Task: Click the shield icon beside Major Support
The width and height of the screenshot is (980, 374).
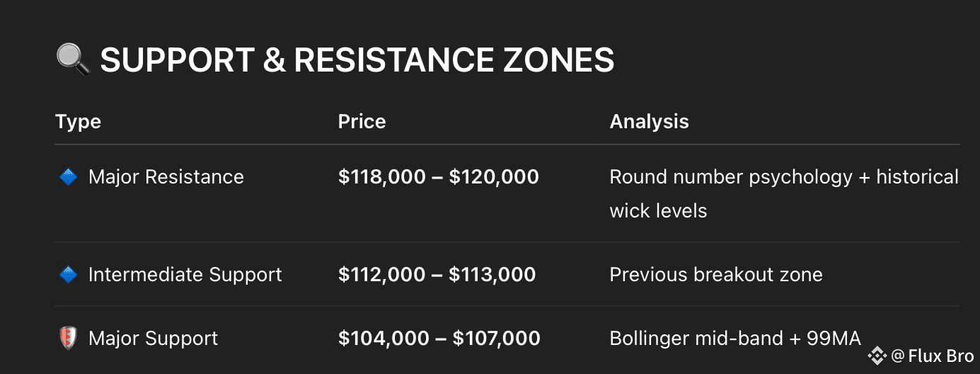Action: (67, 338)
